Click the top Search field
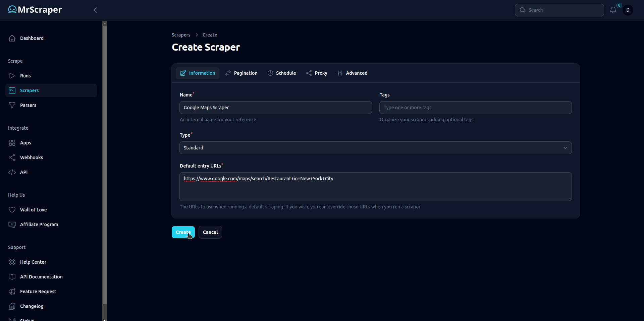The image size is (644, 321). click(559, 10)
